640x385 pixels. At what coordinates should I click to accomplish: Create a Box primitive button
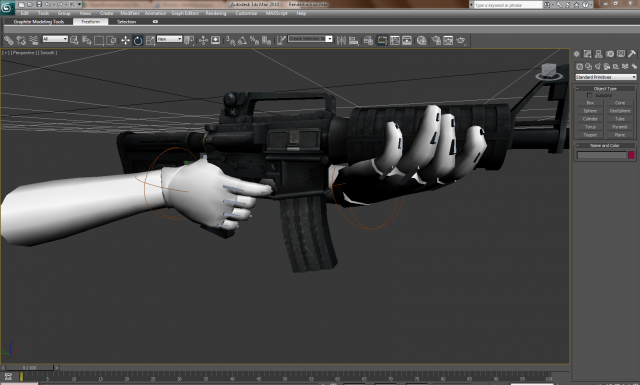[590, 103]
